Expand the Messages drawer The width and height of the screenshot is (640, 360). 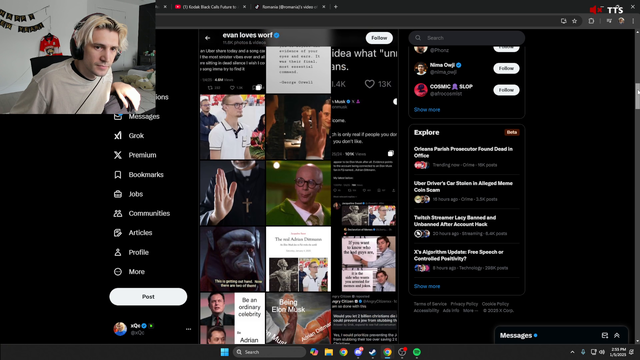[617, 336]
